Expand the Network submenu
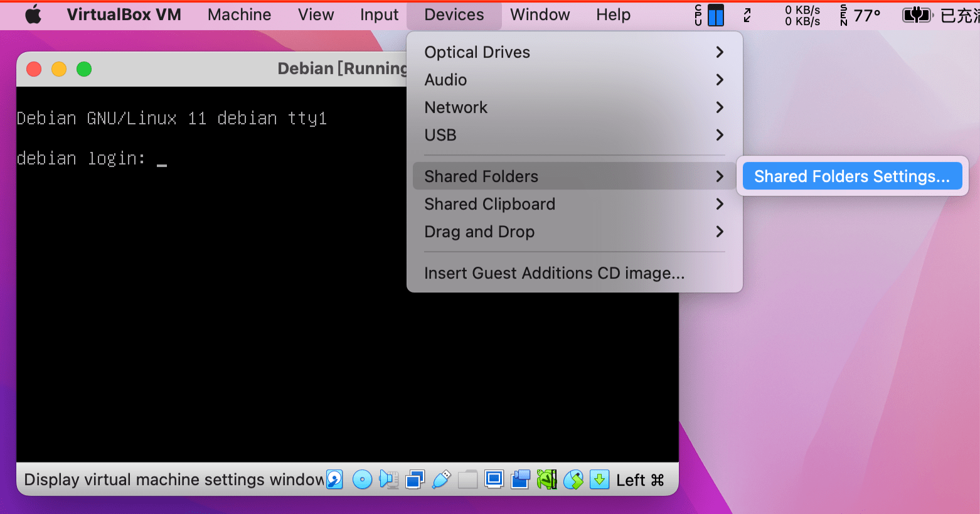The height and width of the screenshot is (514, 980). pyautogui.click(x=575, y=107)
